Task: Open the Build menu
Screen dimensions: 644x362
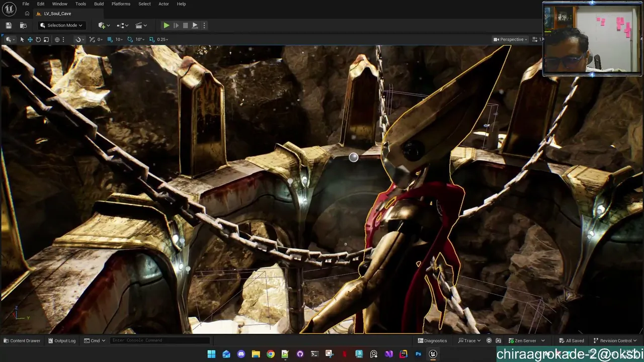Action: pyautogui.click(x=99, y=4)
